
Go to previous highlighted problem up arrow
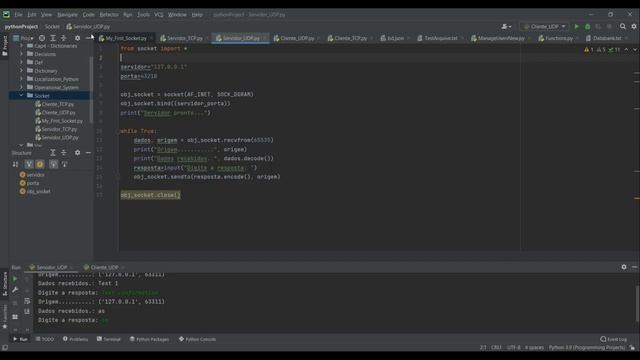[x=627, y=50]
